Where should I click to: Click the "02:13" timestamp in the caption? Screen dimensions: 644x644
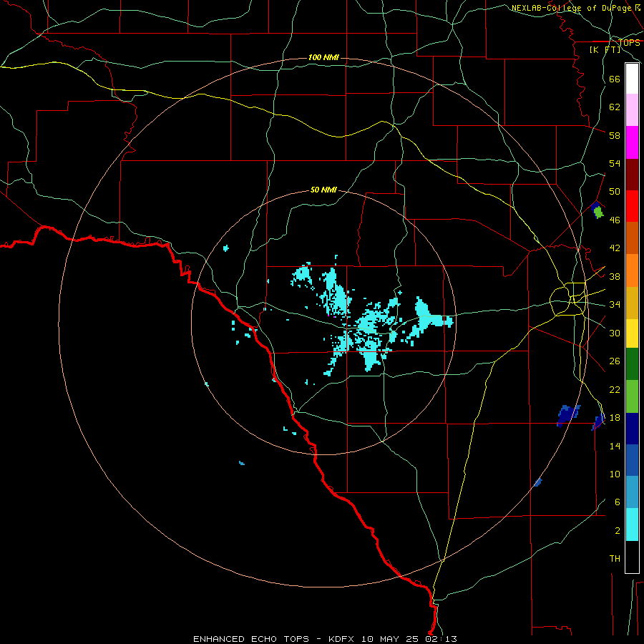(x=439, y=639)
